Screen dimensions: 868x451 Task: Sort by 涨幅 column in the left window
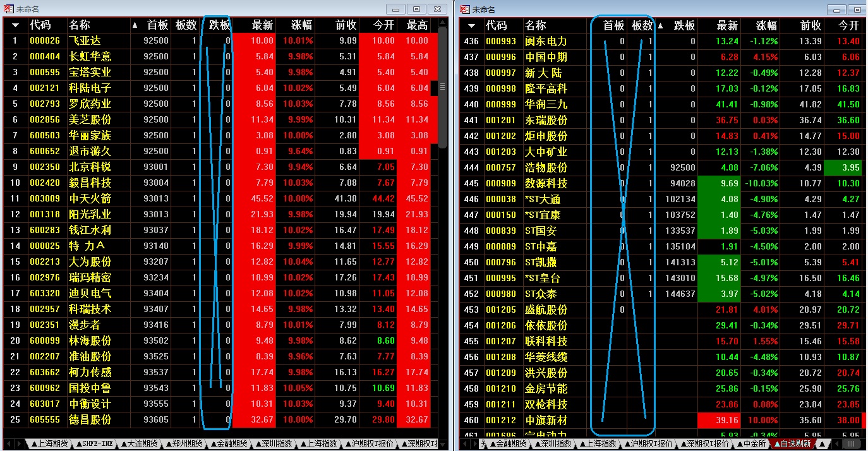point(301,25)
